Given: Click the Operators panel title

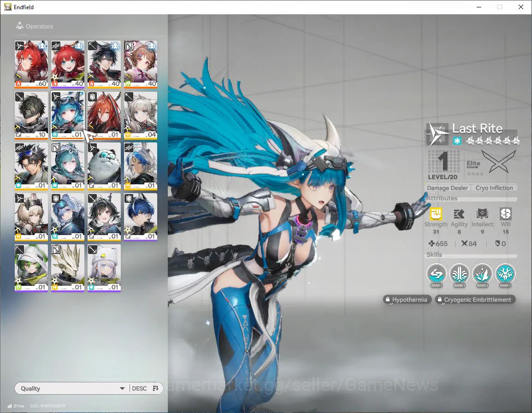Looking at the screenshot, I should pos(39,26).
